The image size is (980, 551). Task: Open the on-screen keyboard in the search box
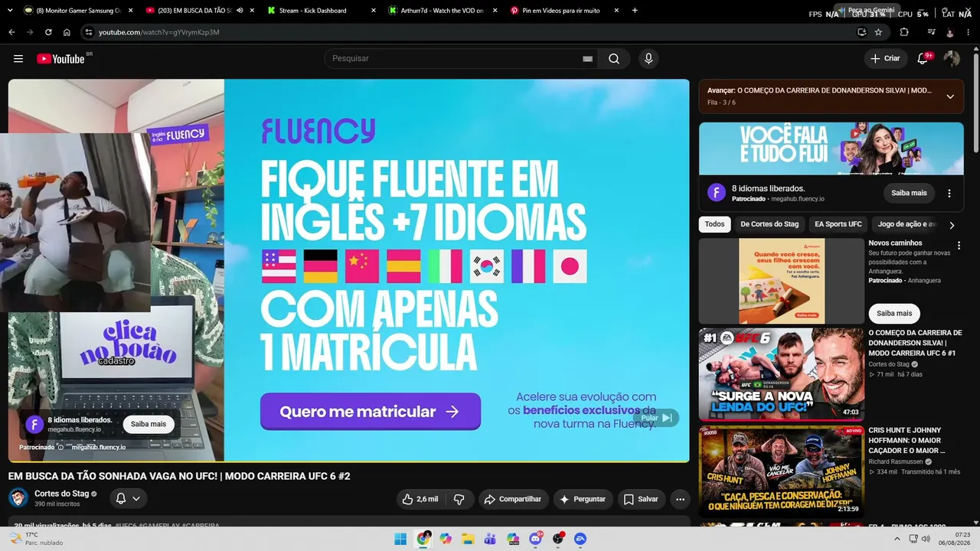pyautogui.click(x=587, y=59)
